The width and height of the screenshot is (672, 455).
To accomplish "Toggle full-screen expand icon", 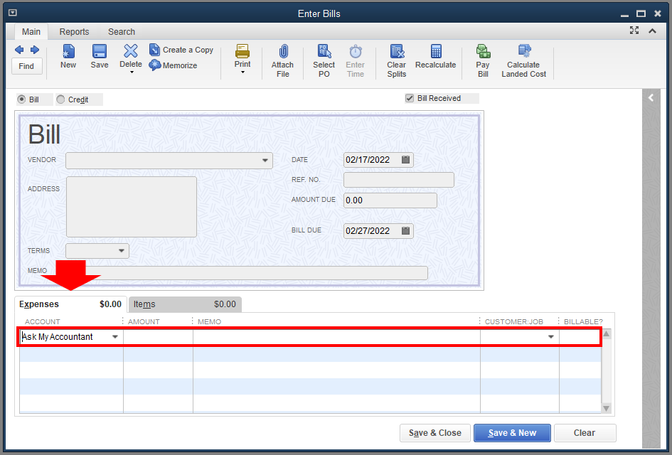I will [634, 30].
